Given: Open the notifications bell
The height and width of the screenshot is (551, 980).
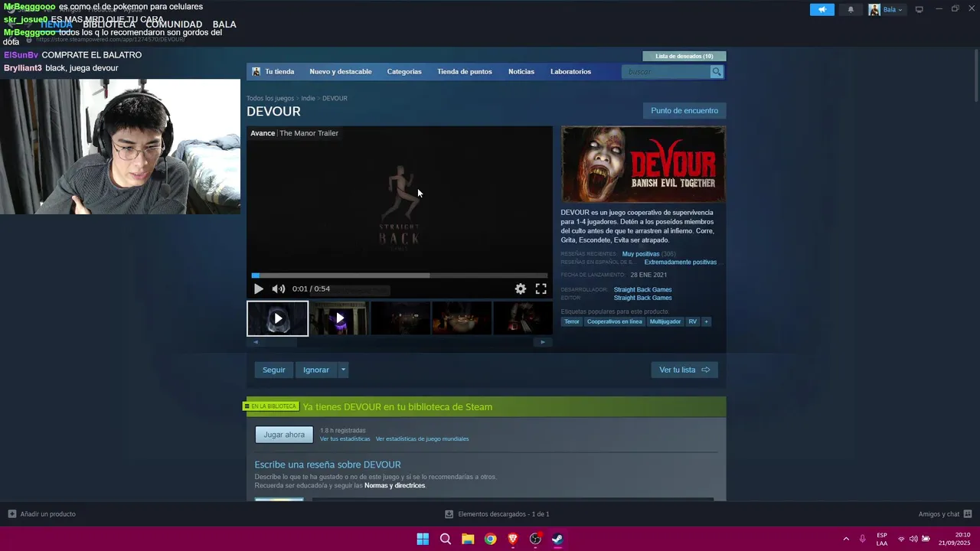Looking at the screenshot, I should tap(851, 10).
